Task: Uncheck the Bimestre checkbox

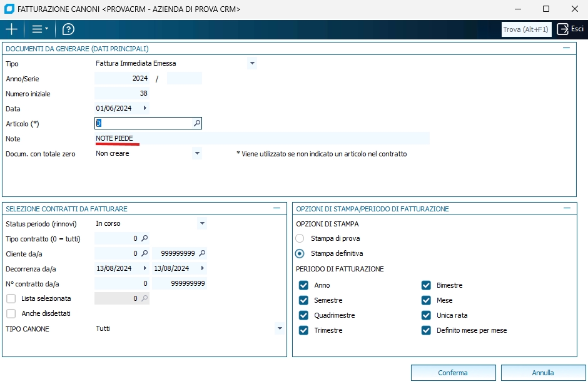Action: point(426,285)
